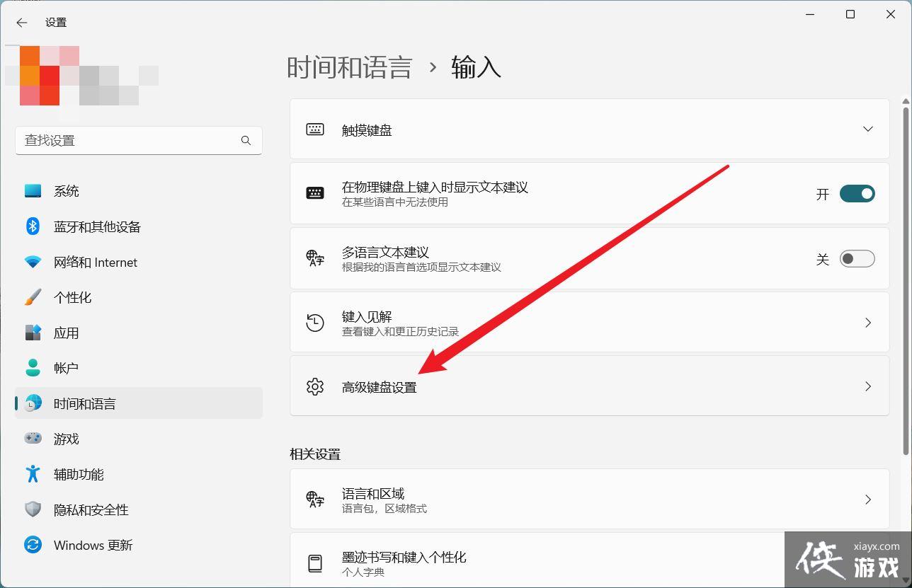Open 隐私和安全性 settings
912x588 pixels.
[91, 509]
